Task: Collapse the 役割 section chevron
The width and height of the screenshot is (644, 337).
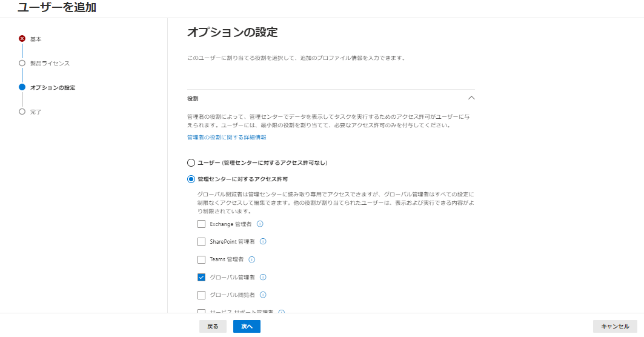Action: [x=471, y=98]
